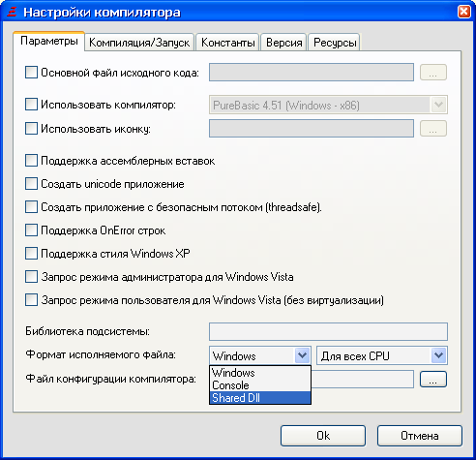Expand the Для всех CPU dropdown
This screenshot has height=460, width=476.
point(438,355)
